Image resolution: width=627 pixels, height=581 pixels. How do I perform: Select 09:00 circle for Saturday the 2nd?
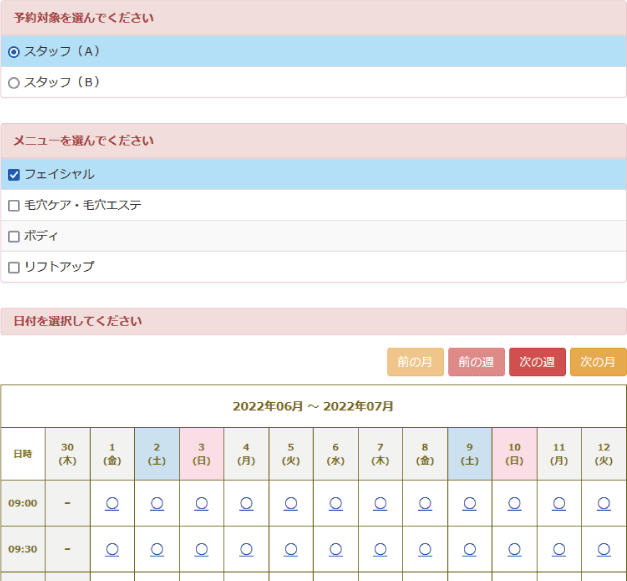(157, 503)
